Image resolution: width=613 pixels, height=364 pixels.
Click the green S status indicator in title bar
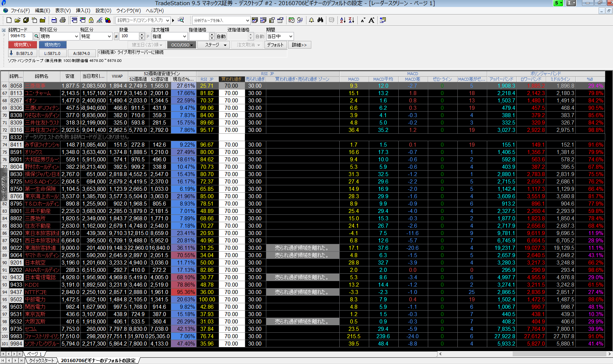(x=559, y=3)
